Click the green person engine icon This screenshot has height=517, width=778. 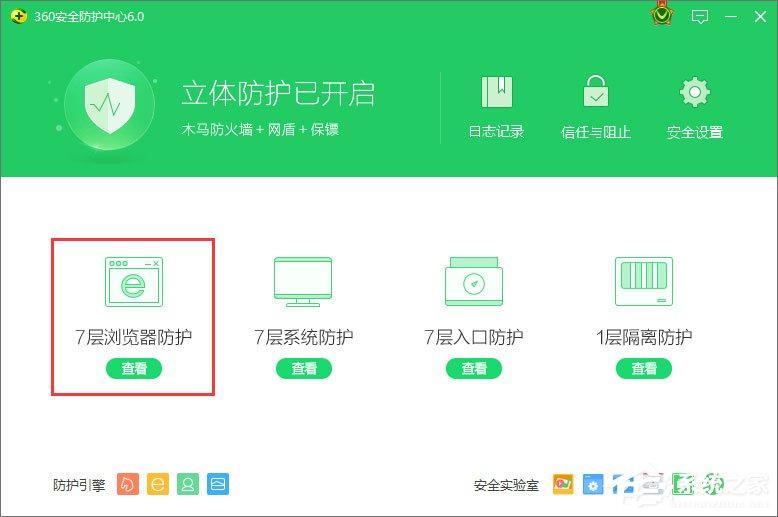click(x=188, y=484)
